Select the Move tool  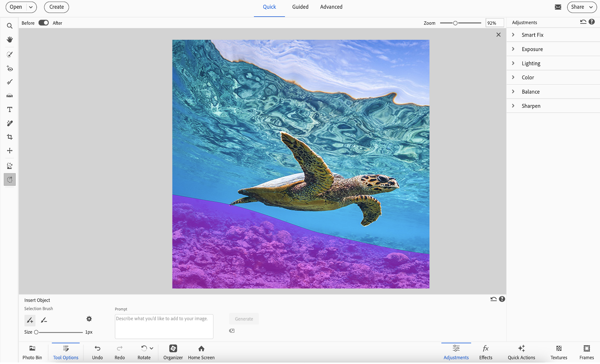[10, 151]
